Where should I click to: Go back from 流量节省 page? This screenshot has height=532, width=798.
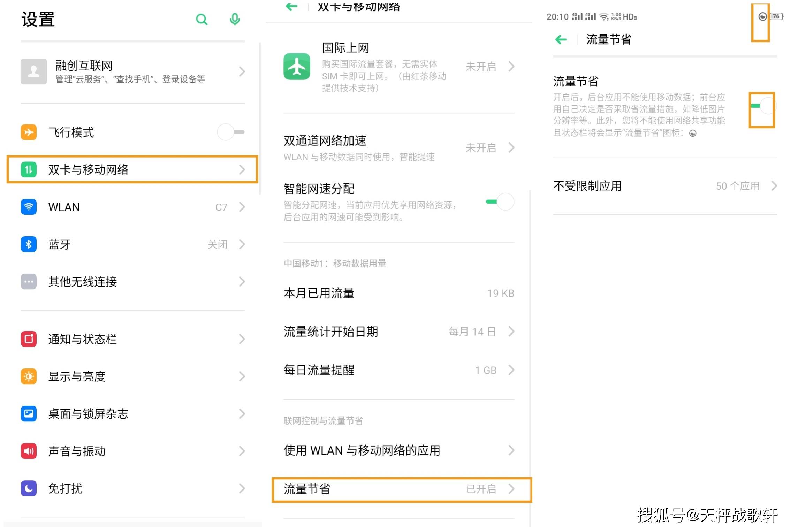[561, 39]
